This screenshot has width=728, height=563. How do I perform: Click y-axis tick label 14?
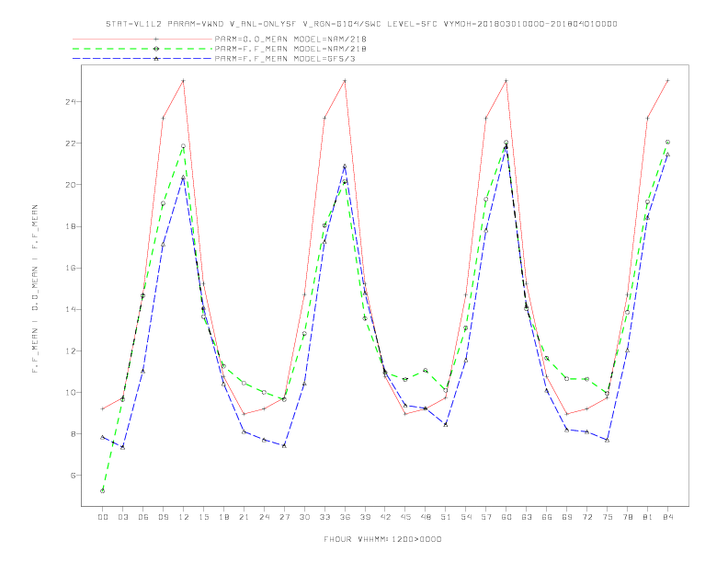pos(71,309)
